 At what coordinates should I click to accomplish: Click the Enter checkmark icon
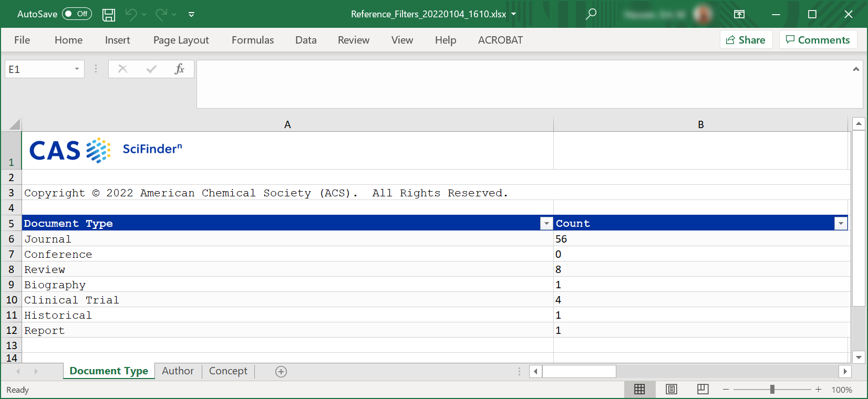151,69
